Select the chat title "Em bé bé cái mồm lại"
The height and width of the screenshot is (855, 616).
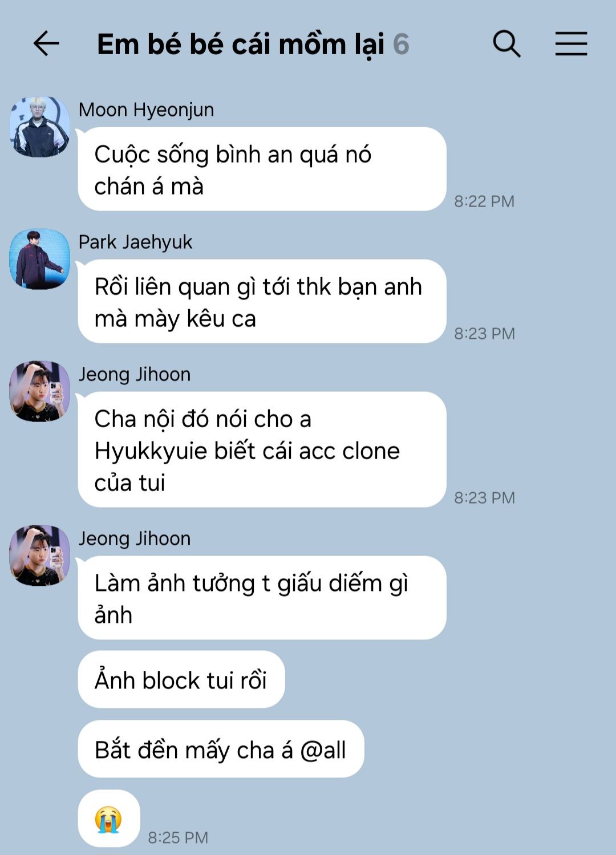tap(240, 44)
